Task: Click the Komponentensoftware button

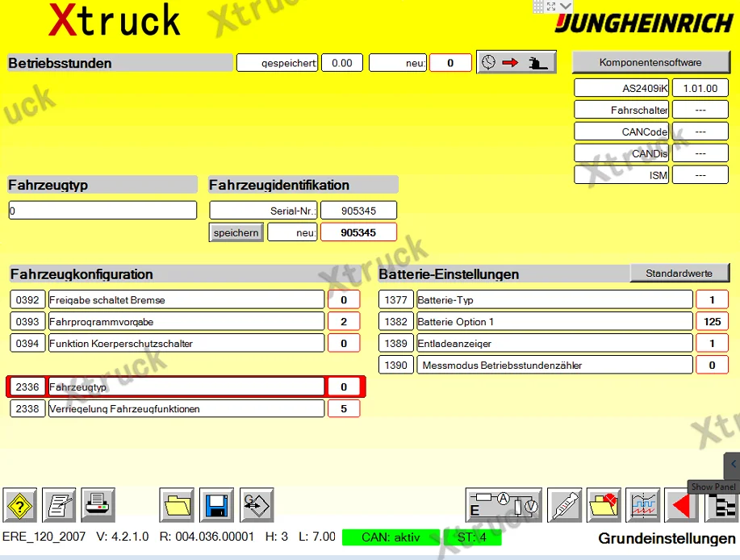Action: click(x=650, y=62)
